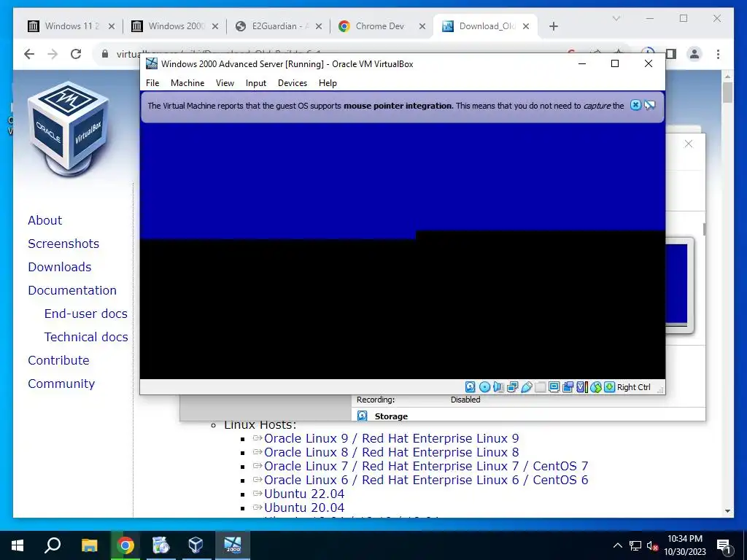Open the Devices menu

[293, 83]
